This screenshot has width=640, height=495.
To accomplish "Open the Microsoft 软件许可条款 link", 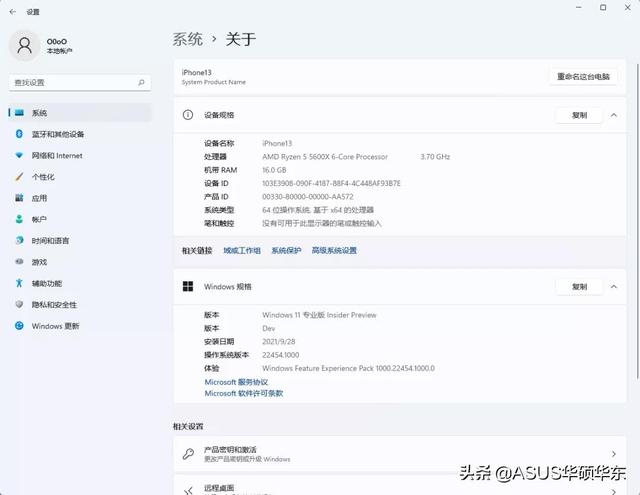I will [x=244, y=393].
